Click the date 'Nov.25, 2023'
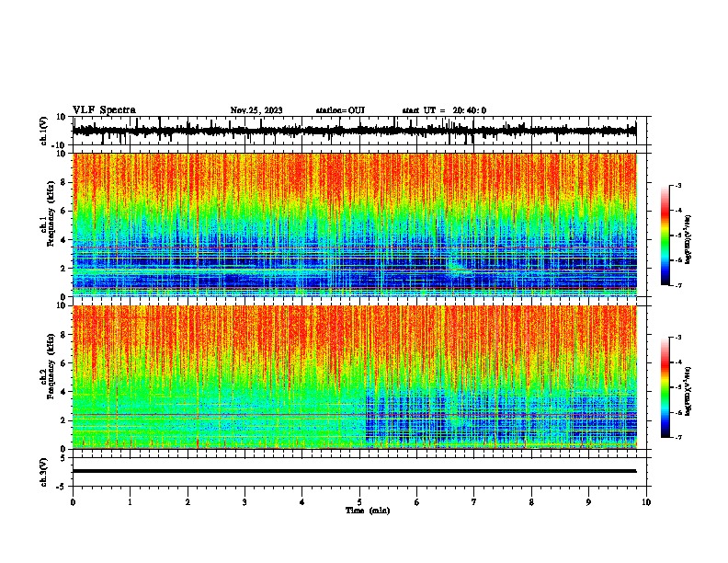Image resolution: width=728 pixels, height=563 pixels. [256, 110]
